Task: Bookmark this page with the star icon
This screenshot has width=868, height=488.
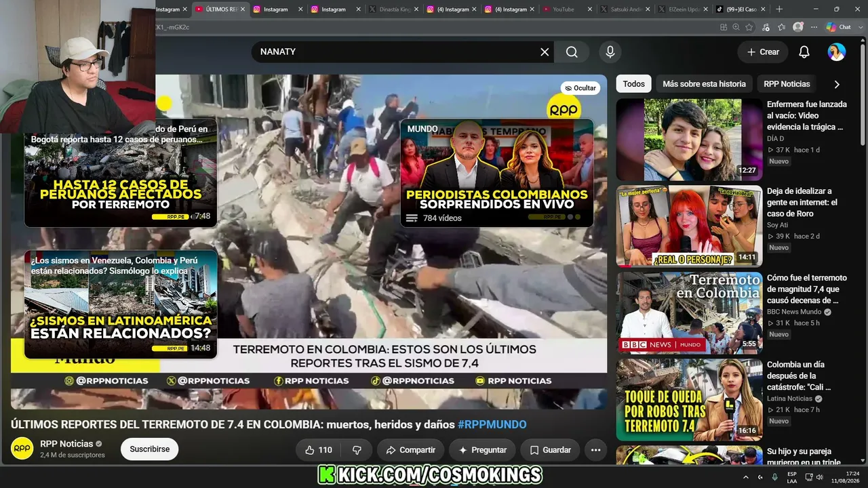Action: (x=749, y=27)
